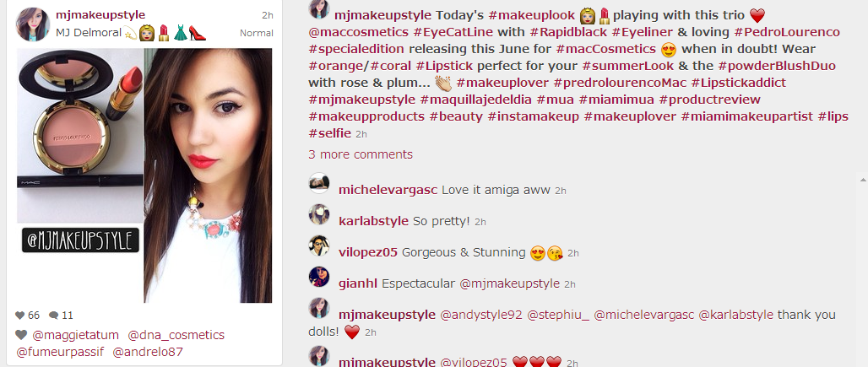Open the @fumeurpassif liker profile
The image size is (868, 367).
point(60,352)
